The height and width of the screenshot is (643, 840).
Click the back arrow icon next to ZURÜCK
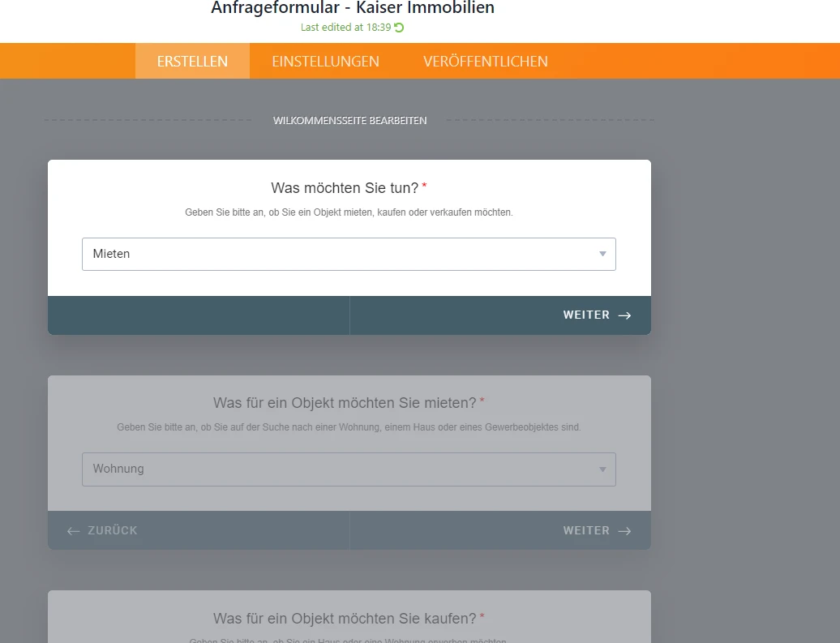point(71,530)
